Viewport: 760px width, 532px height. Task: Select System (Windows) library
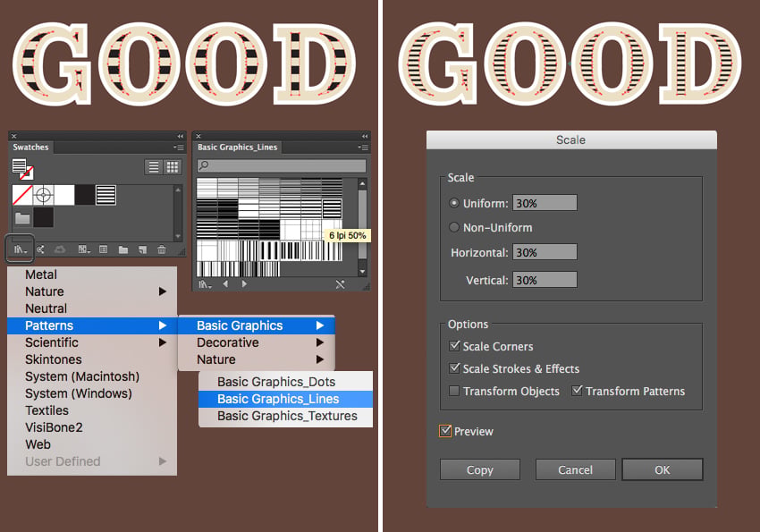tap(92, 393)
